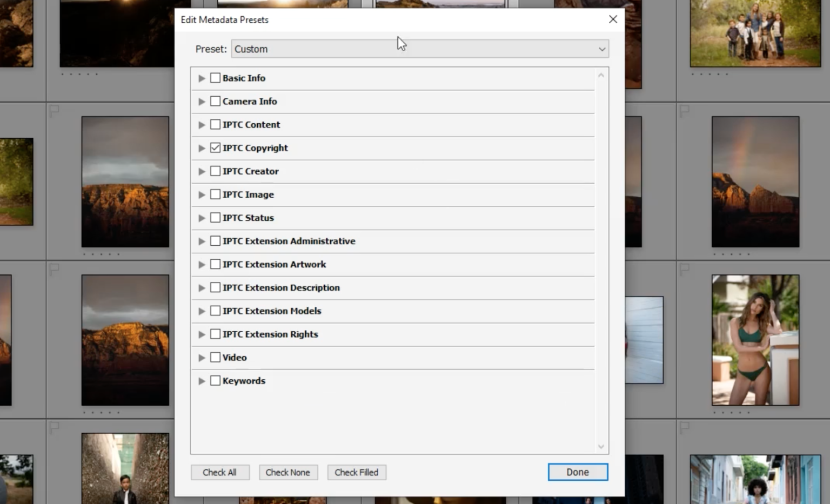Tick the IPTC Extension Description checkbox
This screenshot has width=830, height=504.
pyautogui.click(x=215, y=287)
